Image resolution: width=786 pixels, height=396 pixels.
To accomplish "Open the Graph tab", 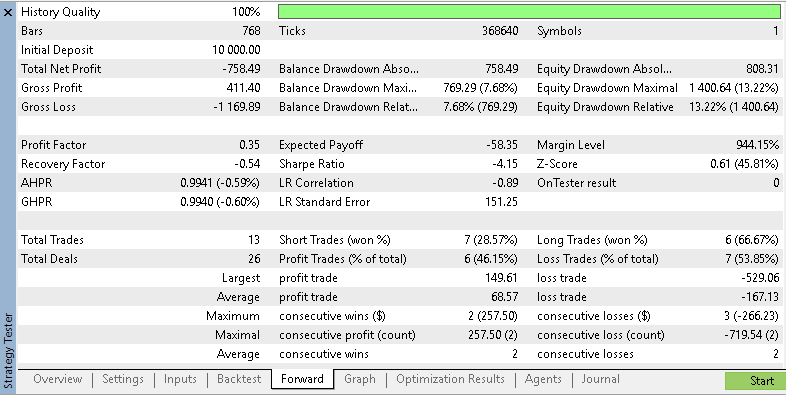I will [360, 379].
